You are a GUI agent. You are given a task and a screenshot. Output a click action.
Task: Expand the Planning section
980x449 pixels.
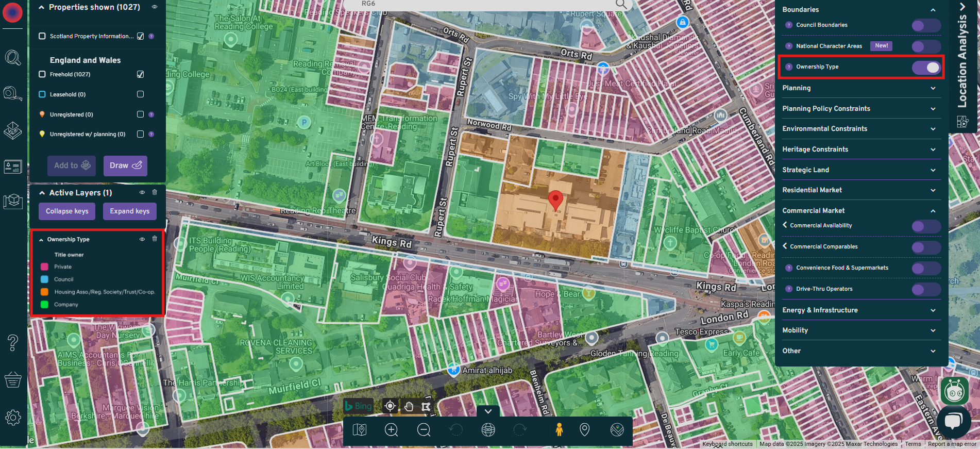(x=933, y=88)
